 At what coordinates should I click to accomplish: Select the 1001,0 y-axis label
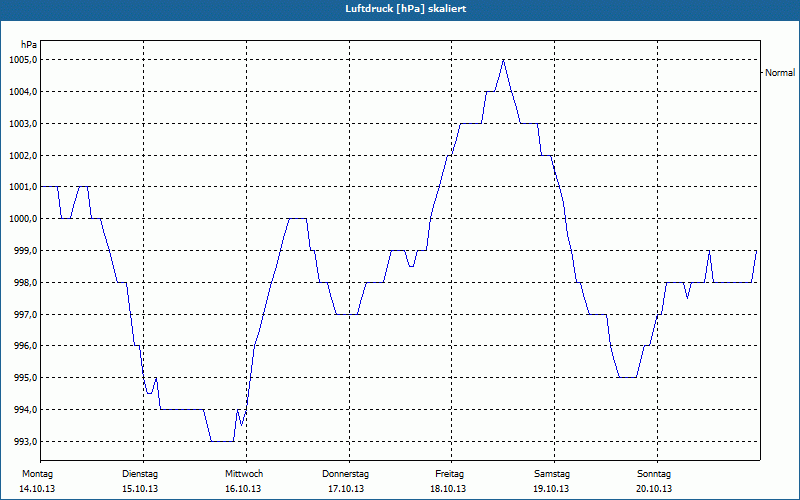[23, 187]
